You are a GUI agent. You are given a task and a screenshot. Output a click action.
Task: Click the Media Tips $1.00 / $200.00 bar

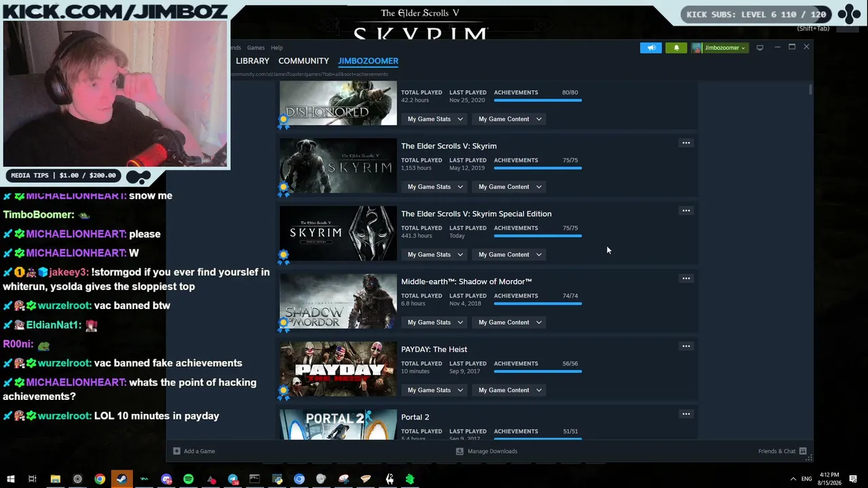(x=63, y=176)
